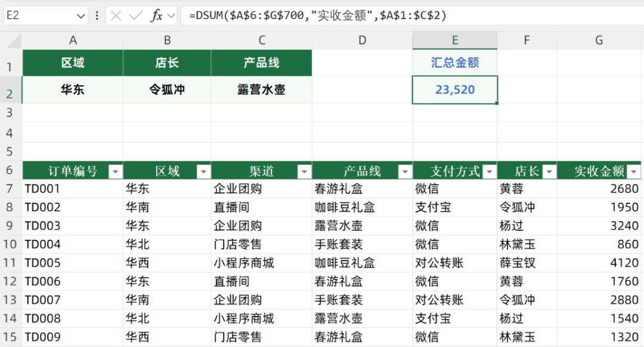Select column A header
Image resolution: width=644 pixels, height=347 pixels.
73,41
